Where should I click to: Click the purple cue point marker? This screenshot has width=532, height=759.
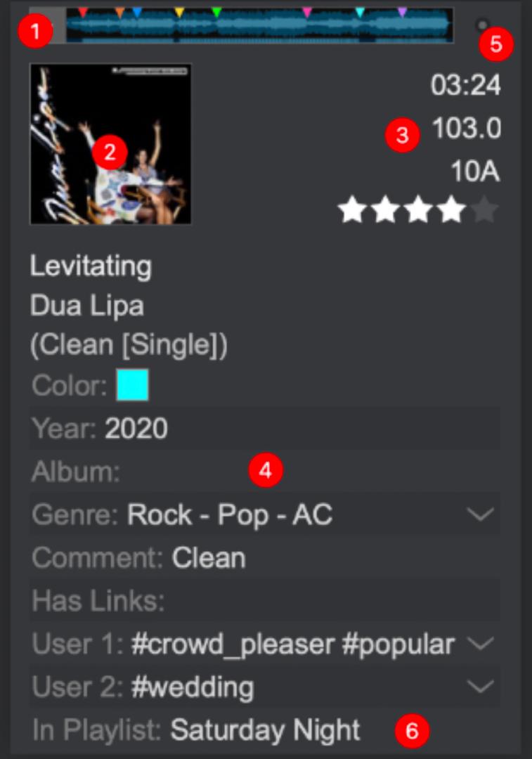402,12
